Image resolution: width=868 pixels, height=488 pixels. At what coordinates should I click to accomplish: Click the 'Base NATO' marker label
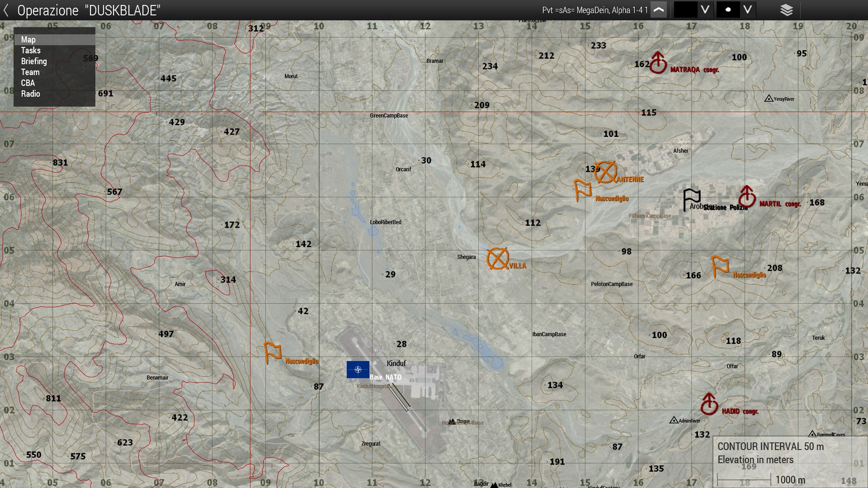386,377
